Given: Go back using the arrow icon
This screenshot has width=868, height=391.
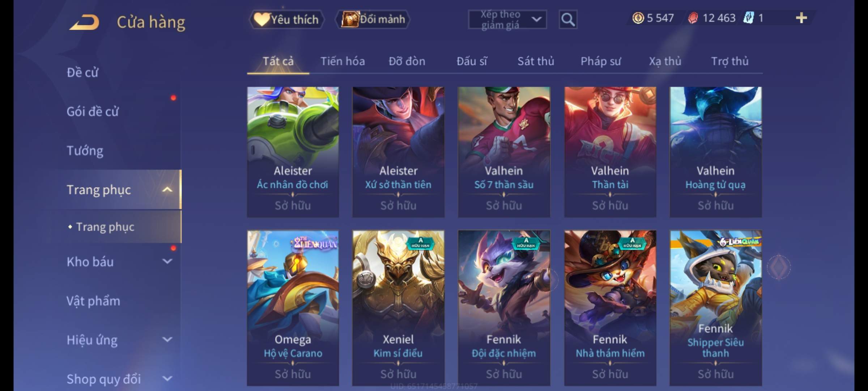Looking at the screenshot, I should coord(85,22).
